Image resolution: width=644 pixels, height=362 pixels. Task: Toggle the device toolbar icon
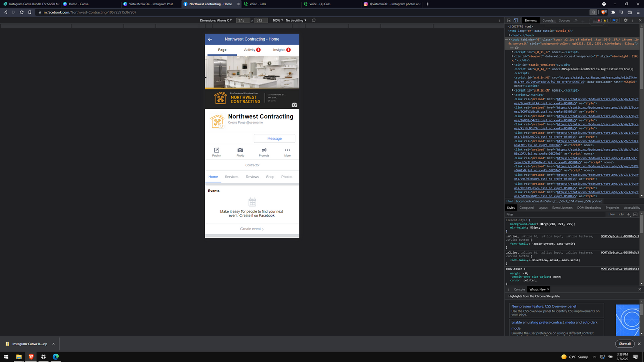coord(516,20)
